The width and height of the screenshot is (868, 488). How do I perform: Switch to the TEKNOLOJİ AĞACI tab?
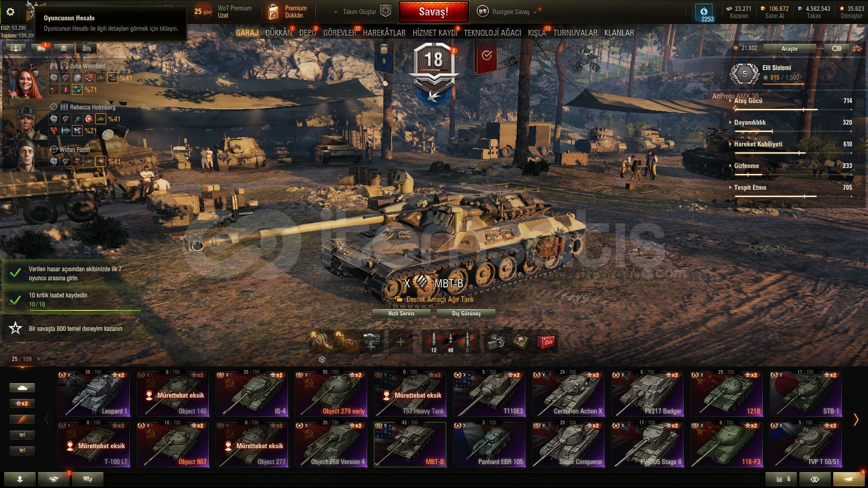click(x=492, y=33)
